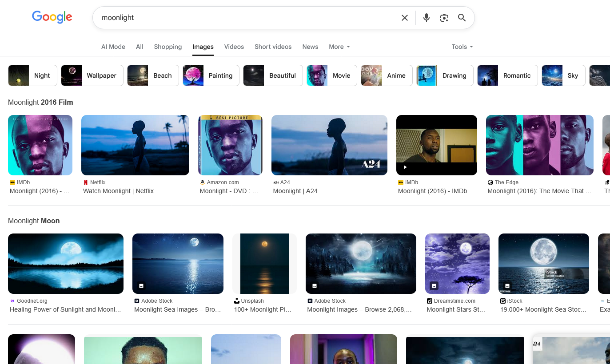Image resolution: width=610 pixels, height=364 pixels.
Task: Select the Drawing filter chip
Action: click(445, 75)
